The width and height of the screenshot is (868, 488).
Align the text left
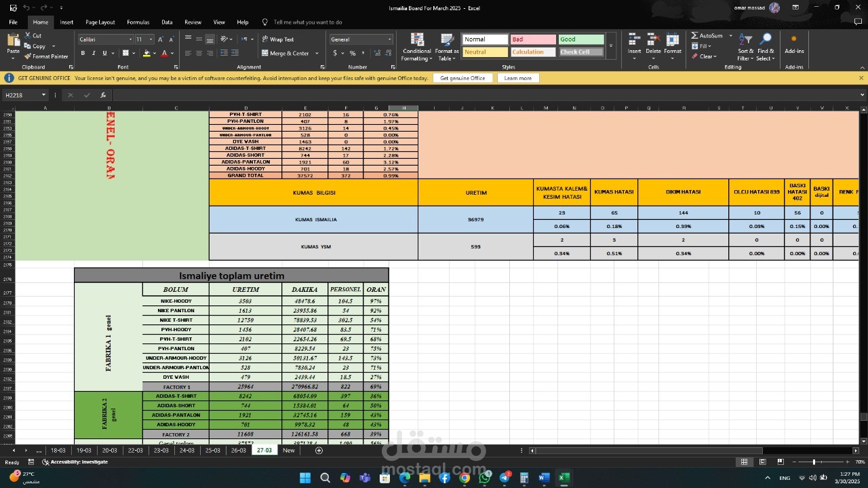188,53
